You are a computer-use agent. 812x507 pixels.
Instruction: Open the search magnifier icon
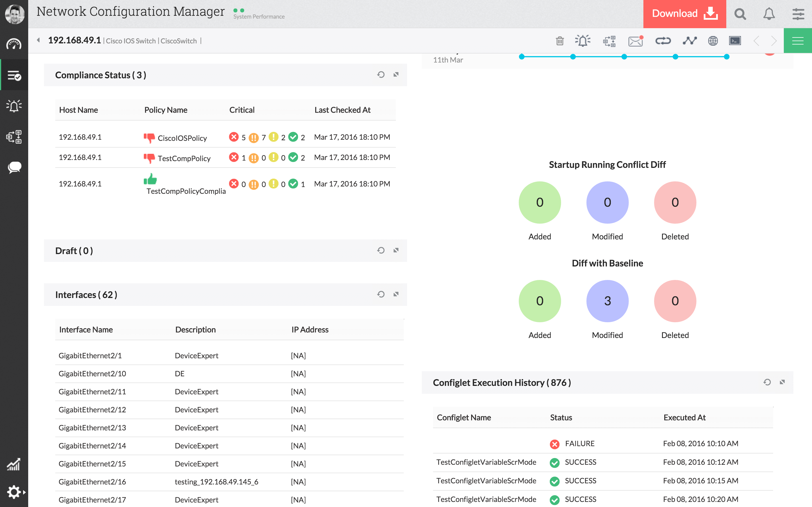point(740,14)
